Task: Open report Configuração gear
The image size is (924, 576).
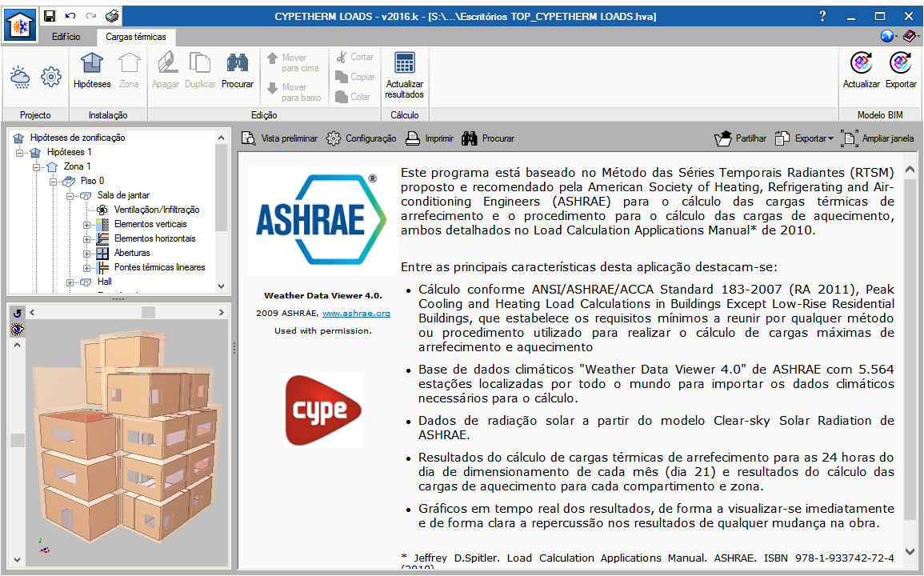Action: [362, 138]
